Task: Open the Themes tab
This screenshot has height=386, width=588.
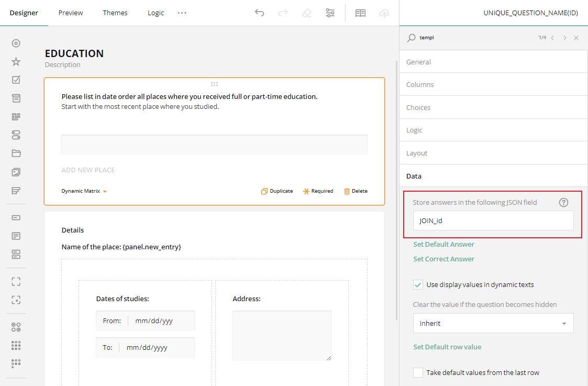Action: [x=115, y=13]
